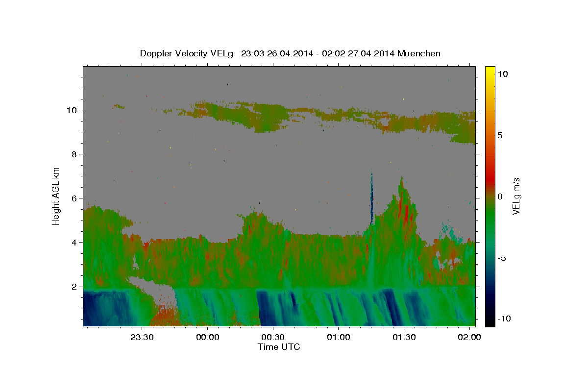Screen dimensions: 588x392
Task: Click the colorbar value 5
Action: (x=500, y=135)
